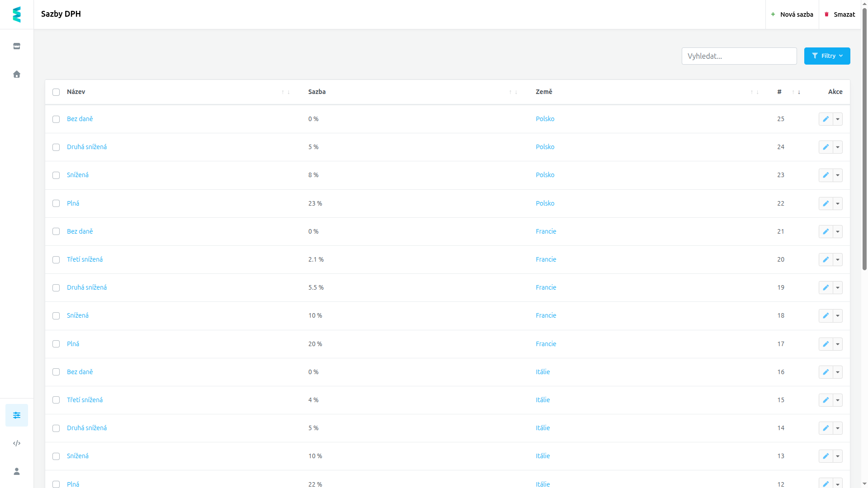This screenshot has width=868, height=488.
Task: Sort table by Sazba column header
Action: pos(317,92)
